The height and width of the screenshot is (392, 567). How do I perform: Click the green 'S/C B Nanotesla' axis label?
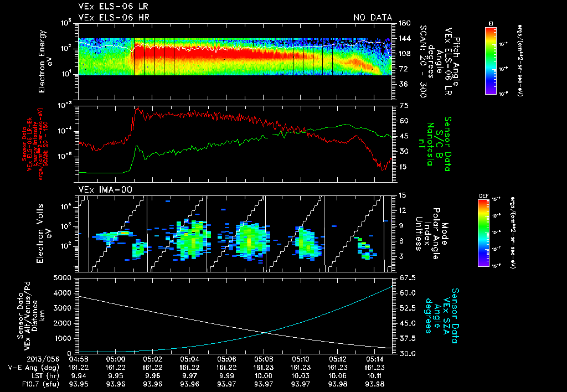434,144
